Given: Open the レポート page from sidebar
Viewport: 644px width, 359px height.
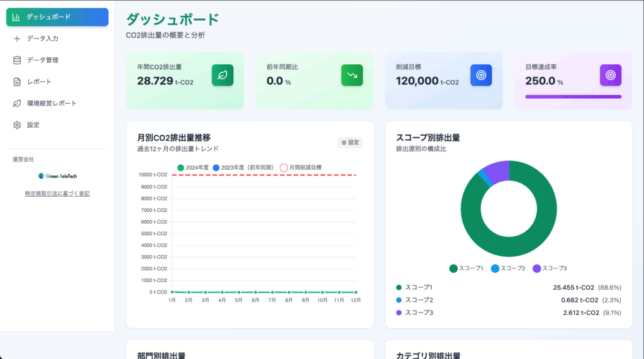Looking at the screenshot, I should (39, 82).
